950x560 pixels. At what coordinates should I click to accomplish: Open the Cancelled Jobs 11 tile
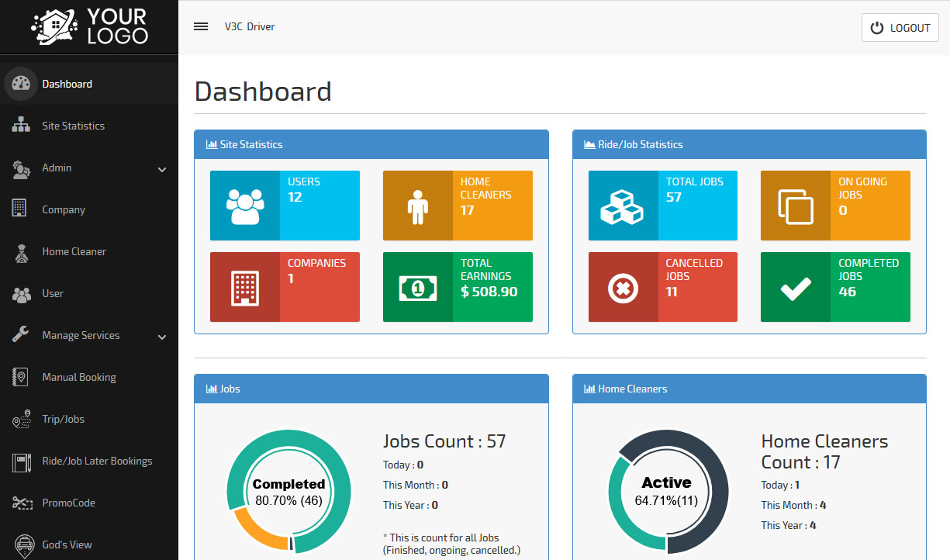pyautogui.click(x=663, y=287)
